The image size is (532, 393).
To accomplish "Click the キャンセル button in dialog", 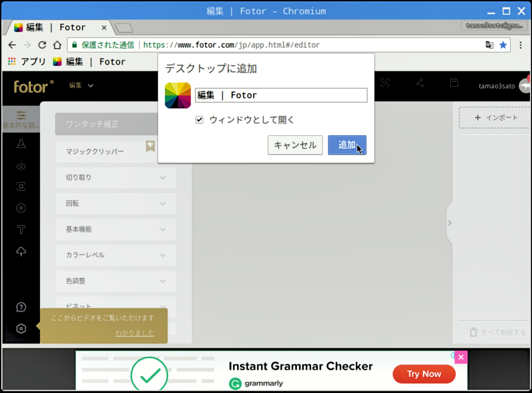I will point(295,145).
